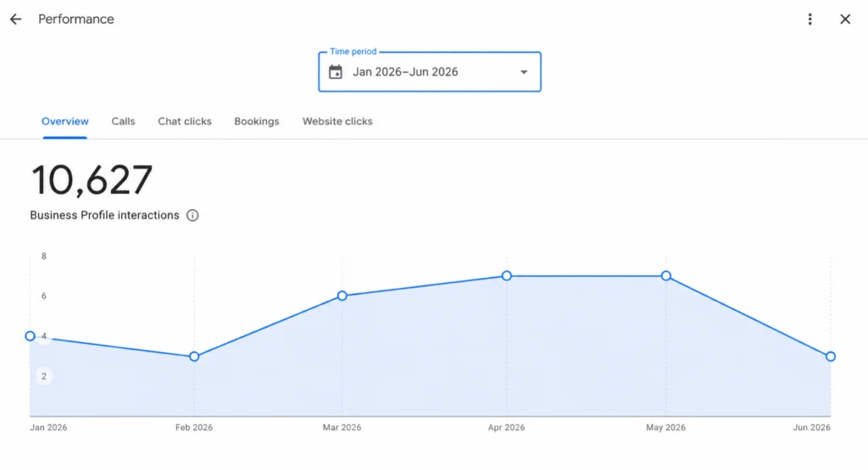Open the Jan 2026–Jun 2026 period selector
Screen dimensions: 868x470
tap(430, 72)
